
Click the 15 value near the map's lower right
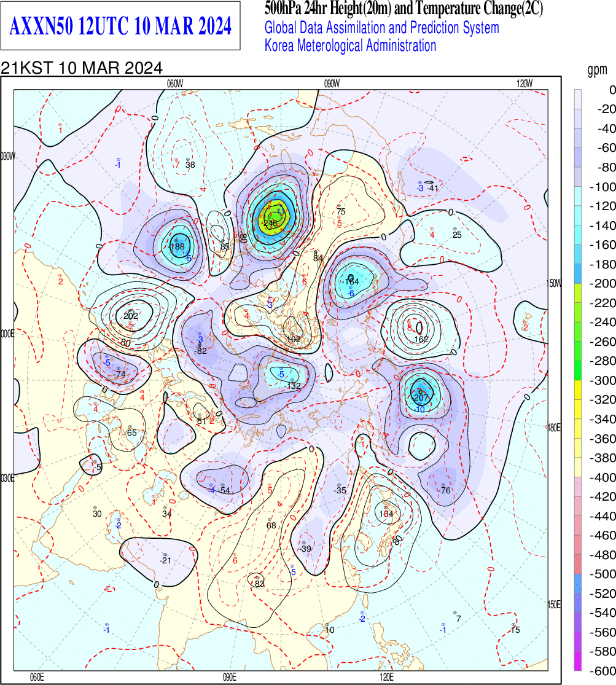[x=515, y=630]
